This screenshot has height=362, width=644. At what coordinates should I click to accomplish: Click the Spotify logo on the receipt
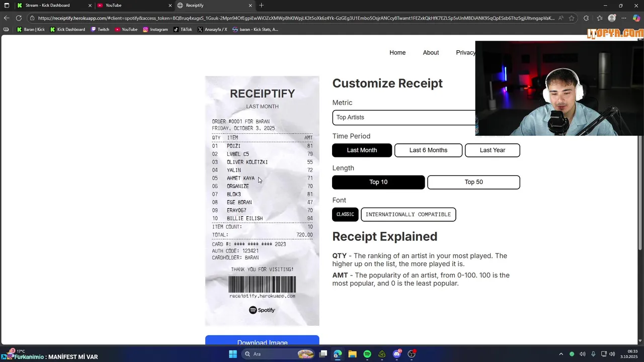262,310
